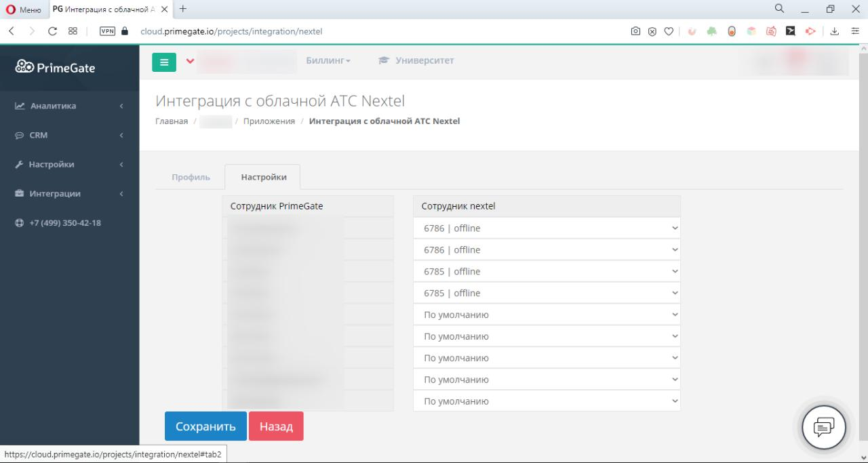
Task: Open the Биллинг dropdown menu
Action: point(328,61)
